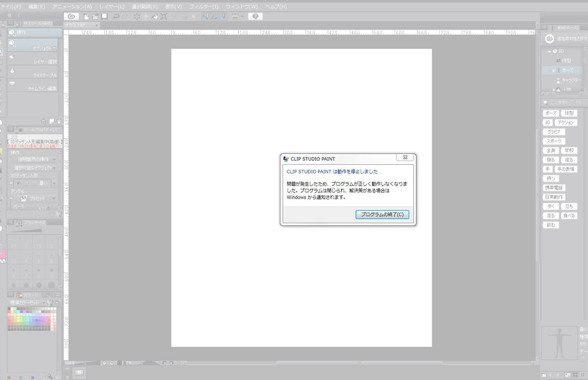Select the オブジェクト sub tool
Screen dimensions: 588x380
tap(36, 47)
